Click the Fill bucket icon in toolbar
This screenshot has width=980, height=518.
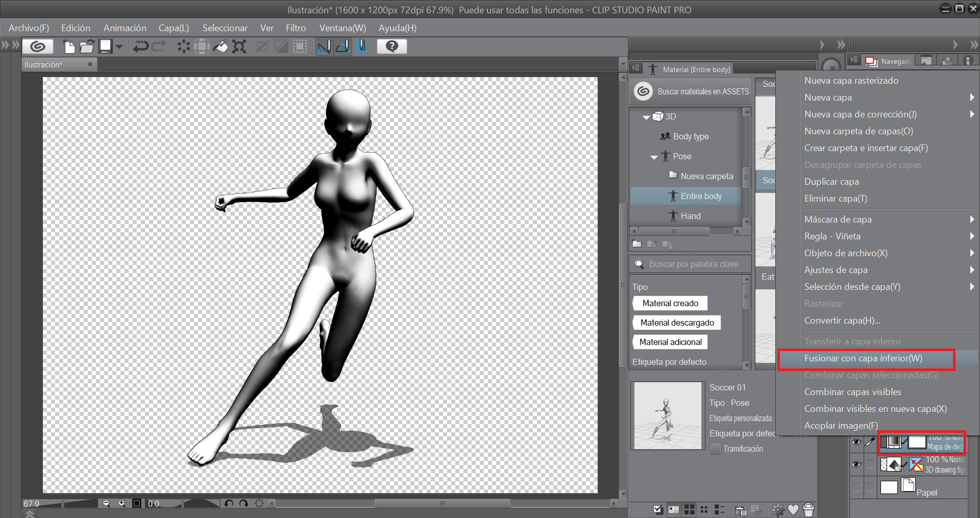click(x=220, y=47)
